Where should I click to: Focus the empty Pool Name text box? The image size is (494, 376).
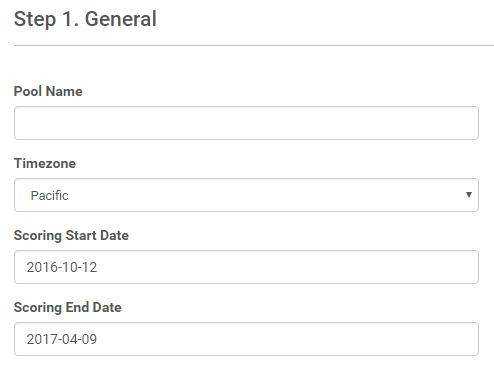tap(246, 123)
